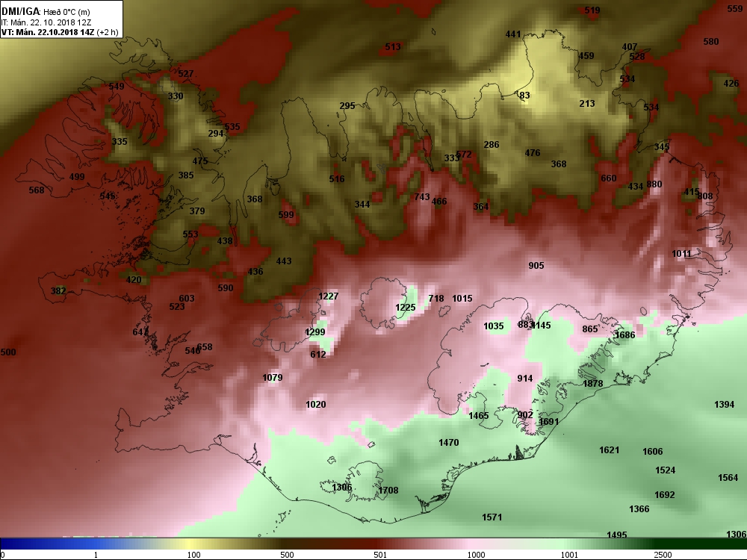The height and width of the screenshot is (560, 747).
Task: Click the map value '905'
Action: pos(536,266)
